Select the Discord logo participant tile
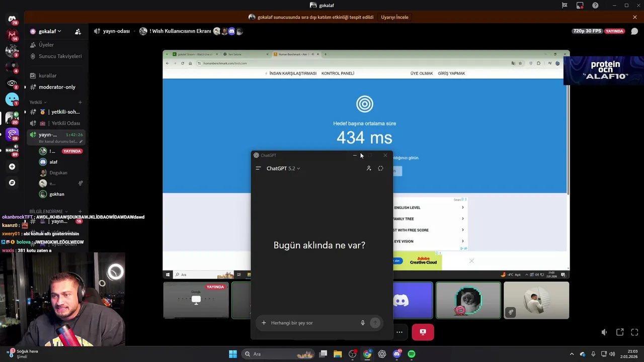The image size is (644, 362). pos(413,300)
